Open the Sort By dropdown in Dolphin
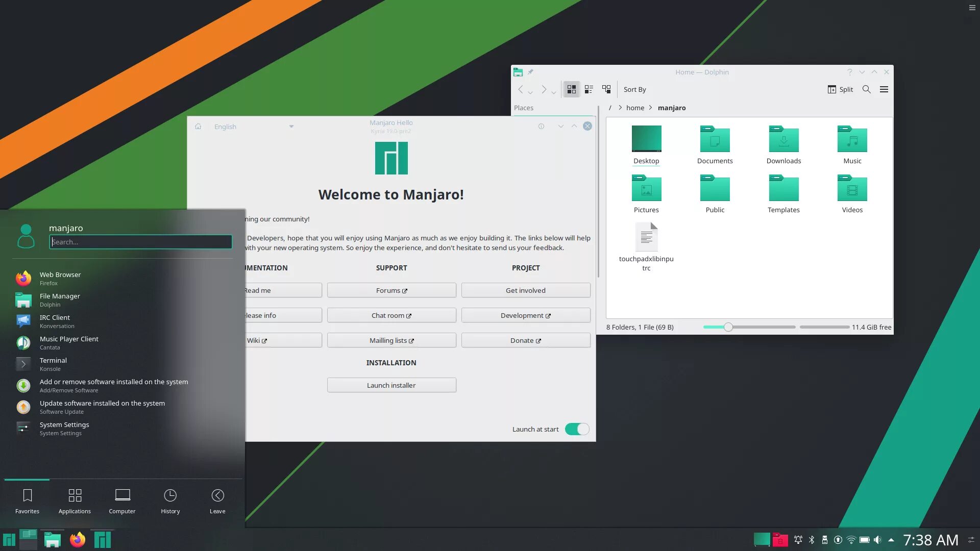Image resolution: width=980 pixels, height=551 pixels. tap(634, 89)
